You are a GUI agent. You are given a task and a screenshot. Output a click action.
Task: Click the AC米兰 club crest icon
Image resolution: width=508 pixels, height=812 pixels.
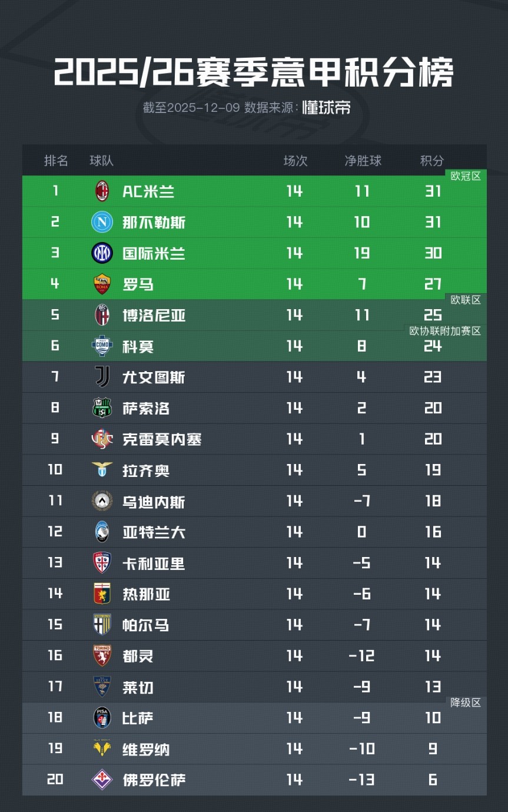[102, 191]
